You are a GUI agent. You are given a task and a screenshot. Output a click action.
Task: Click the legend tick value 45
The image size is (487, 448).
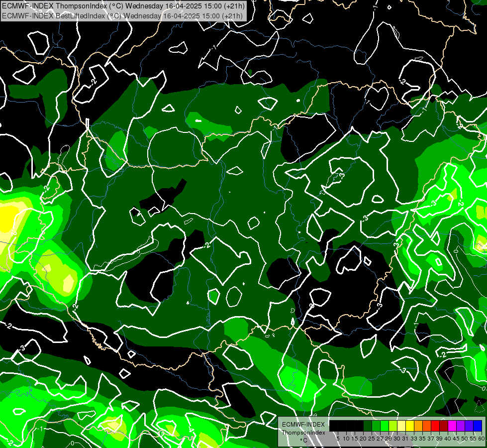pos(456,439)
